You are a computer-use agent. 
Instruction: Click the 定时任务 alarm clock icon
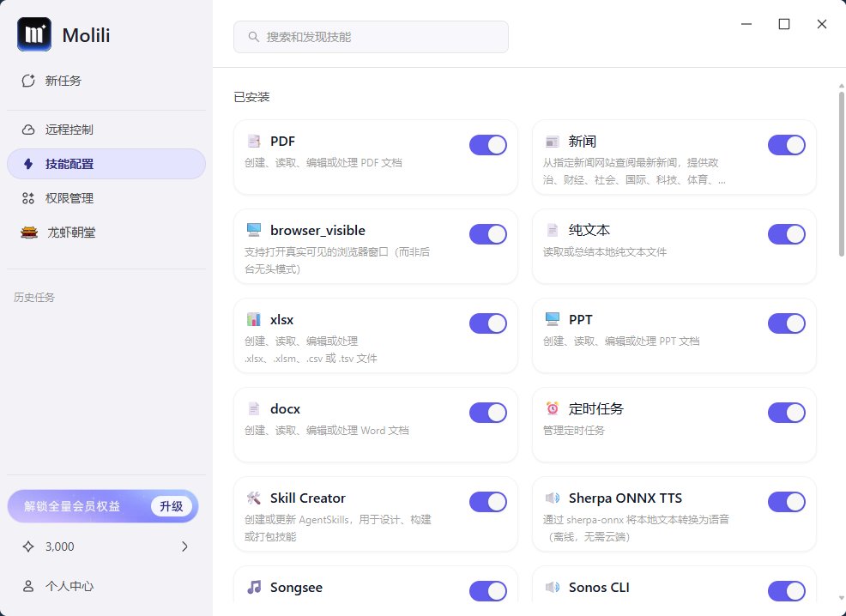click(553, 408)
